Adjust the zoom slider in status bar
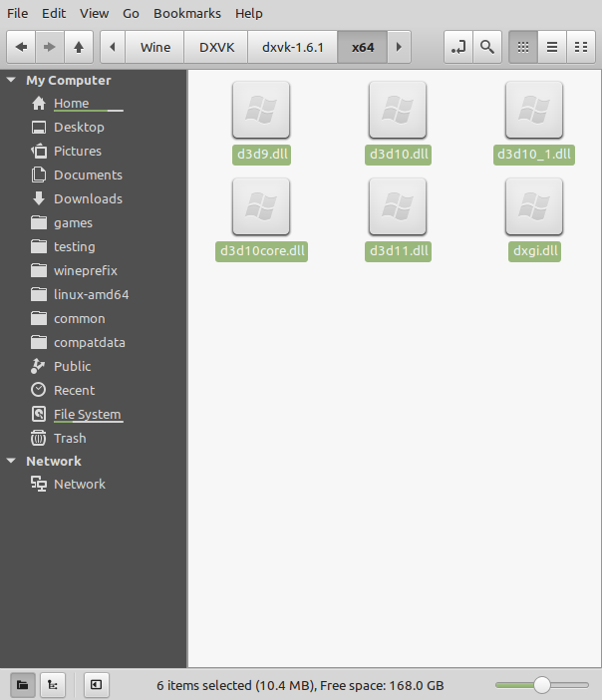 coord(542,685)
